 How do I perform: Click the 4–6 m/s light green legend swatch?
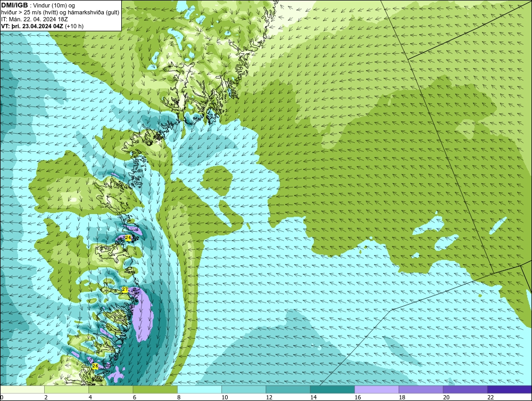click(111, 389)
